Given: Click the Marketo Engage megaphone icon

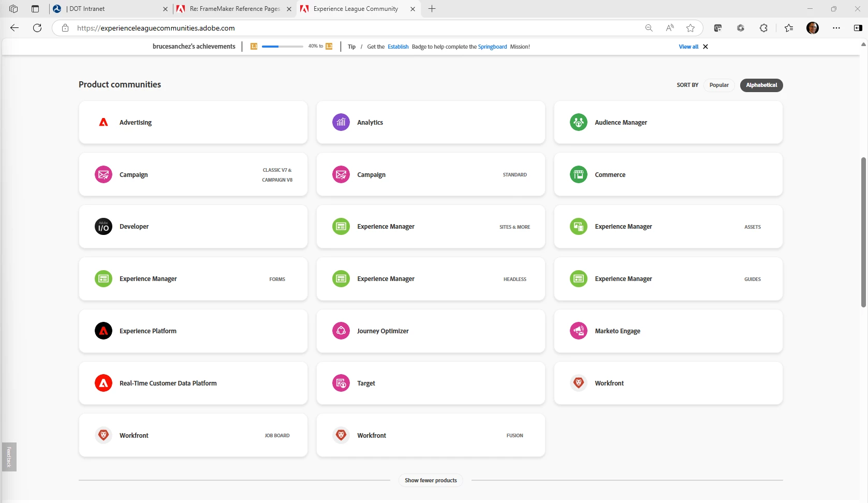Looking at the screenshot, I should pyautogui.click(x=579, y=331).
